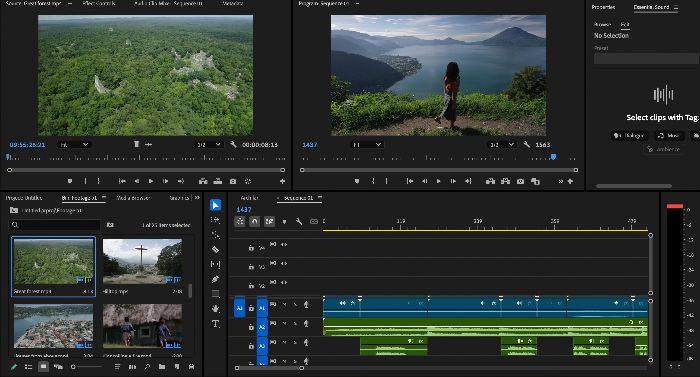Open Sort Icons menu in Project panel
The image size is (700, 377).
(x=117, y=367)
